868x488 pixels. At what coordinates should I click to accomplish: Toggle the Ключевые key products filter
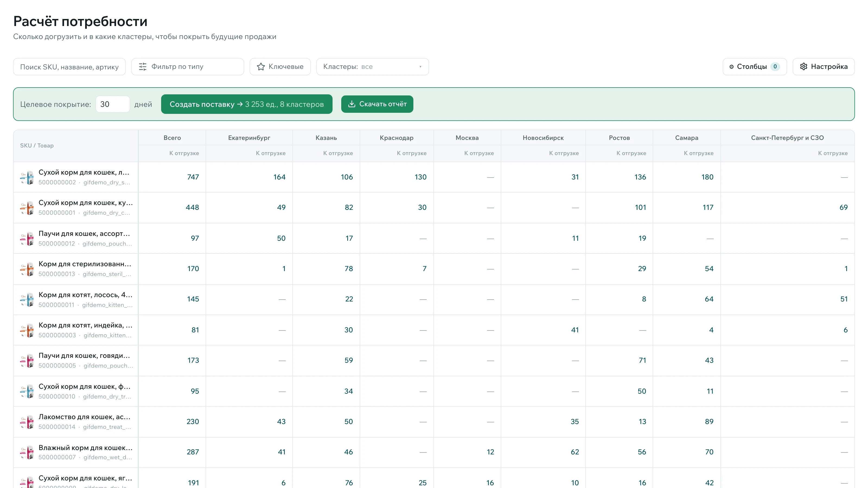[280, 67]
